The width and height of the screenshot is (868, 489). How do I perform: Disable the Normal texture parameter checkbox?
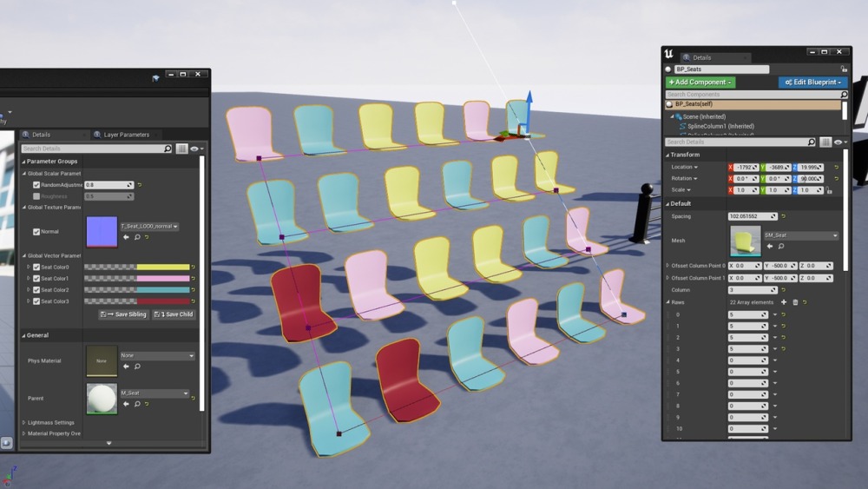pos(36,232)
